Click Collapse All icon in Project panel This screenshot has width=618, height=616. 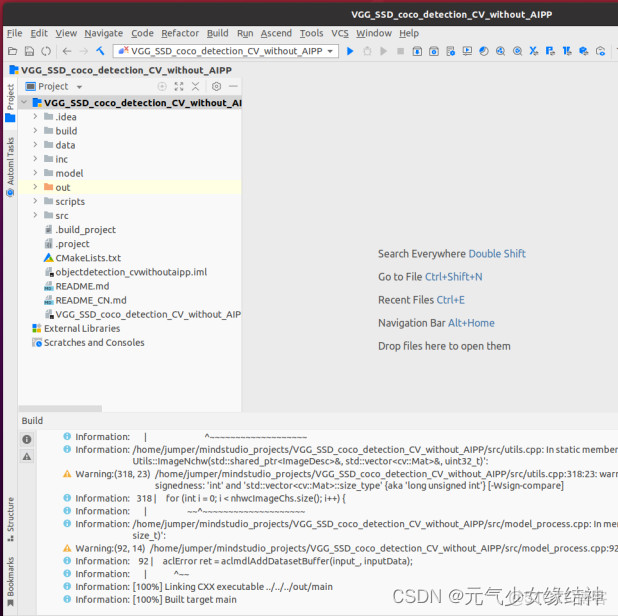click(x=195, y=86)
